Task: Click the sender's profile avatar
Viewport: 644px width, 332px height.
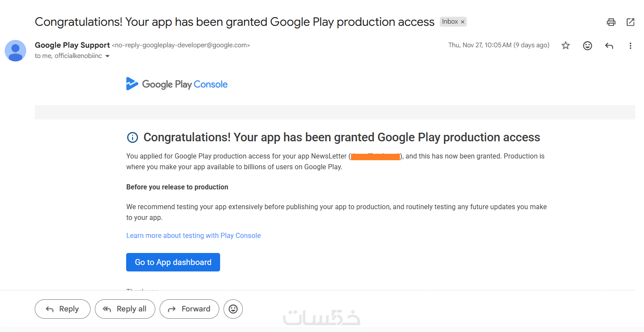Action: tap(15, 51)
